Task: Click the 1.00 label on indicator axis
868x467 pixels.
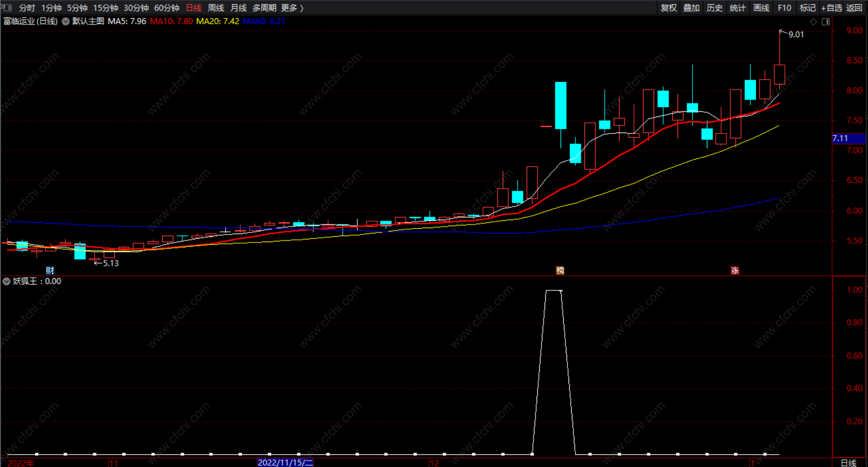Action: click(855, 290)
